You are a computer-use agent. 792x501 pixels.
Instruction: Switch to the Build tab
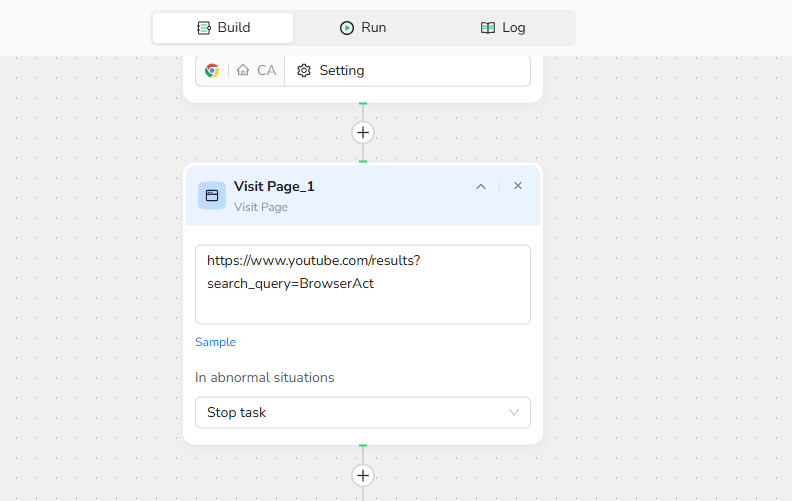point(223,28)
